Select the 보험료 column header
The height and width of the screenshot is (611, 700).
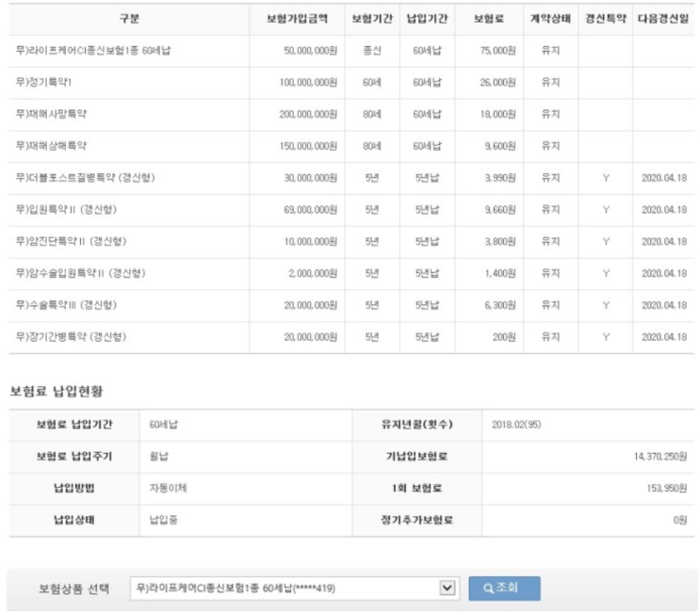(x=489, y=19)
